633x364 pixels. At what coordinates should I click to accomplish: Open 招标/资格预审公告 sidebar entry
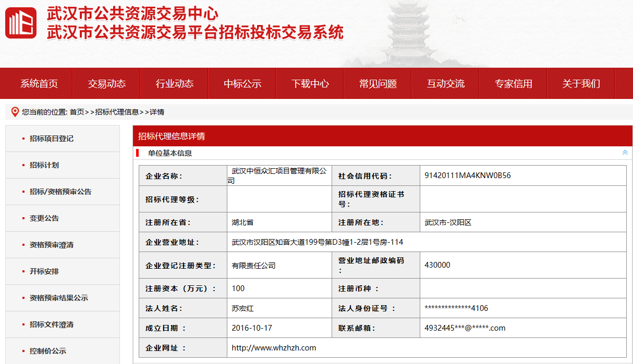click(60, 192)
